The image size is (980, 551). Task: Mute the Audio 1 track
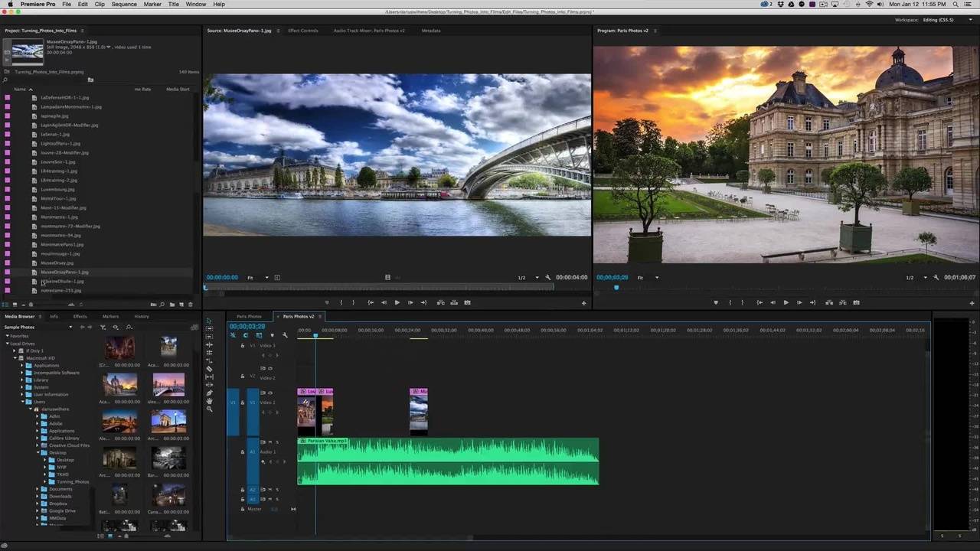(269, 442)
